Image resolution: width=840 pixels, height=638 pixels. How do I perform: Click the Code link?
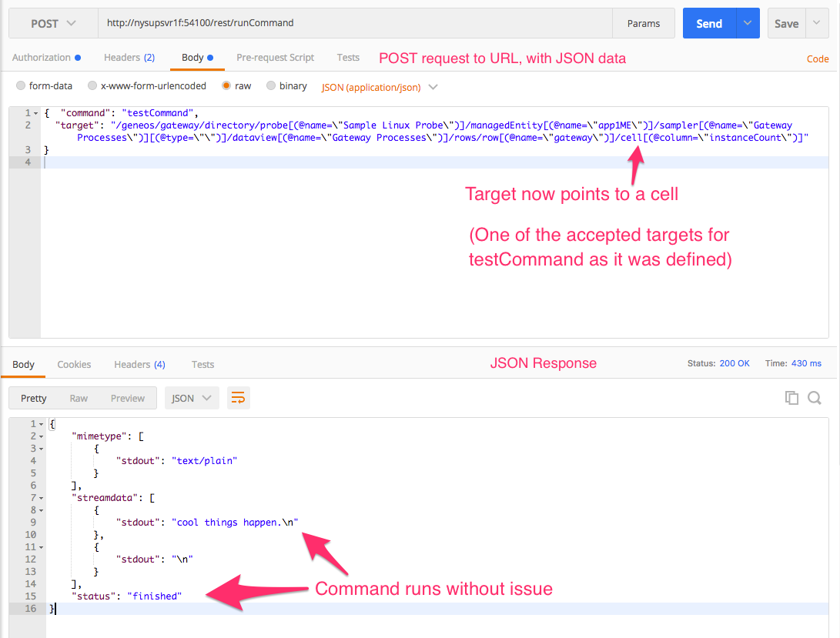pos(817,58)
